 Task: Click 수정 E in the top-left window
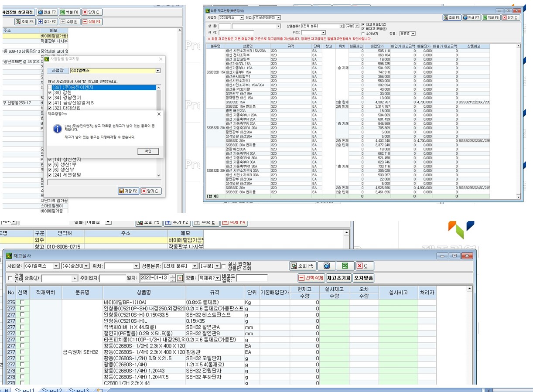tap(69, 21)
